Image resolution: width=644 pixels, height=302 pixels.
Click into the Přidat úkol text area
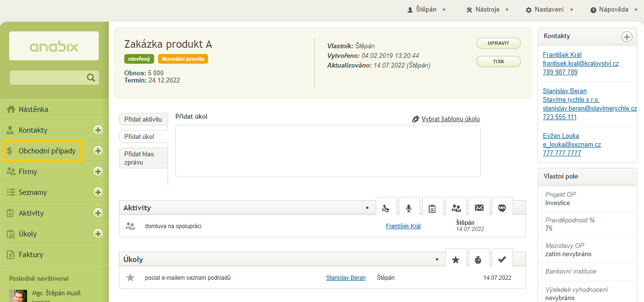coord(328,151)
